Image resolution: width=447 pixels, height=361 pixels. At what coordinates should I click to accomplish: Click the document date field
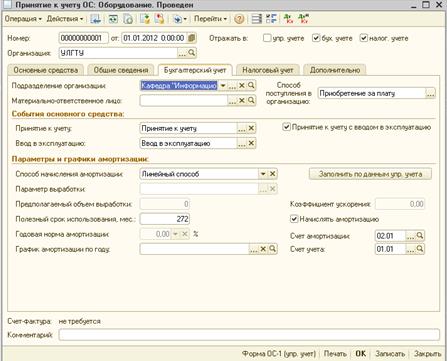pyautogui.click(x=154, y=38)
